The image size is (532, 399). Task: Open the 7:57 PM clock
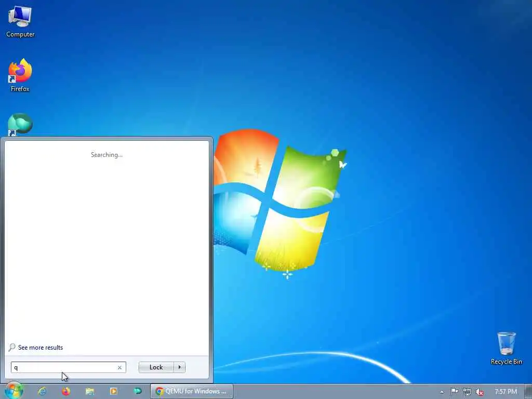point(506,392)
